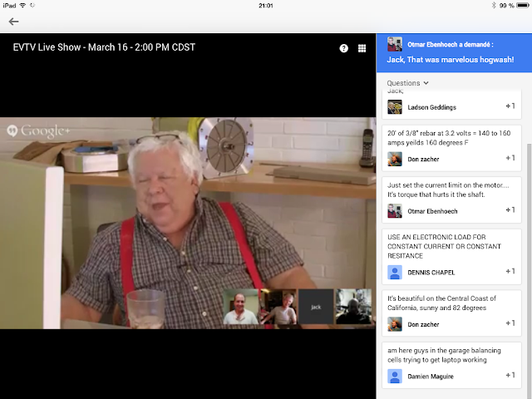Select the Jack participant placeholder thumbnail
Screen dimensions: 532x399
316,307
